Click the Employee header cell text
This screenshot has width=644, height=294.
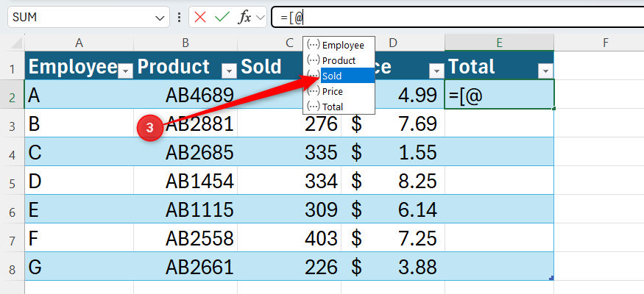click(x=73, y=66)
